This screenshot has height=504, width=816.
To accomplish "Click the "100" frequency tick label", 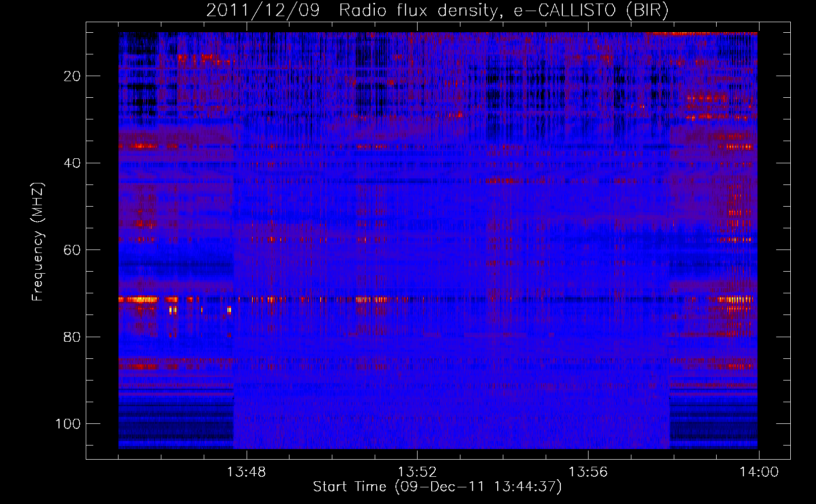I will 68,424.
